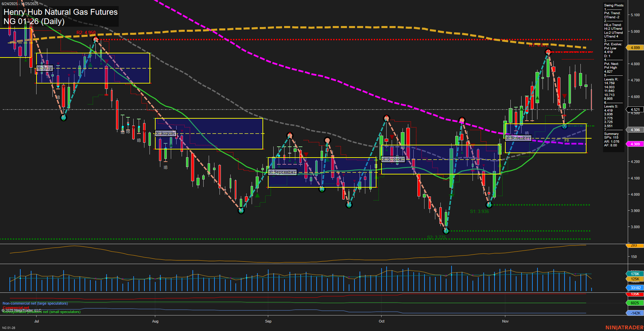Click the blue 33182 volume tag on the axis

(635, 288)
